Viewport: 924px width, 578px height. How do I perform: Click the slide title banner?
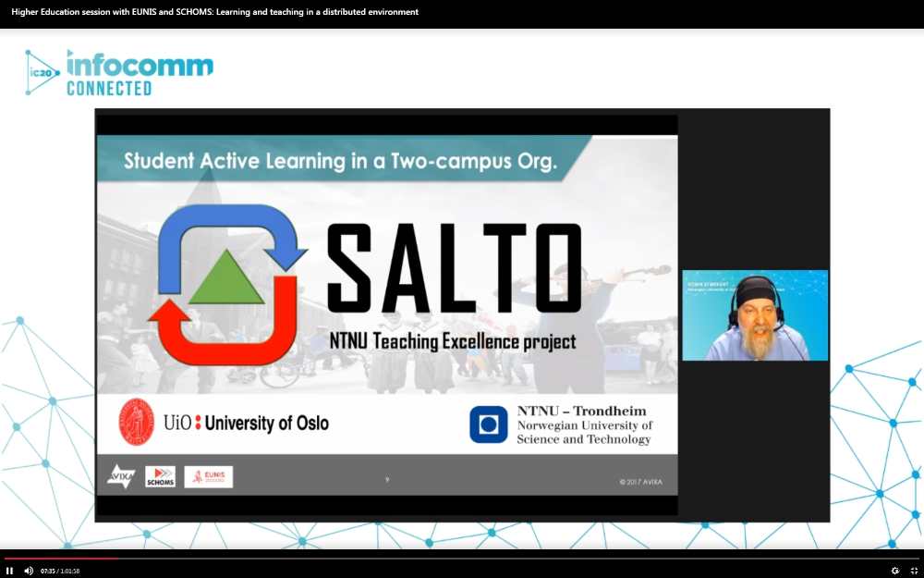(340, 160)
